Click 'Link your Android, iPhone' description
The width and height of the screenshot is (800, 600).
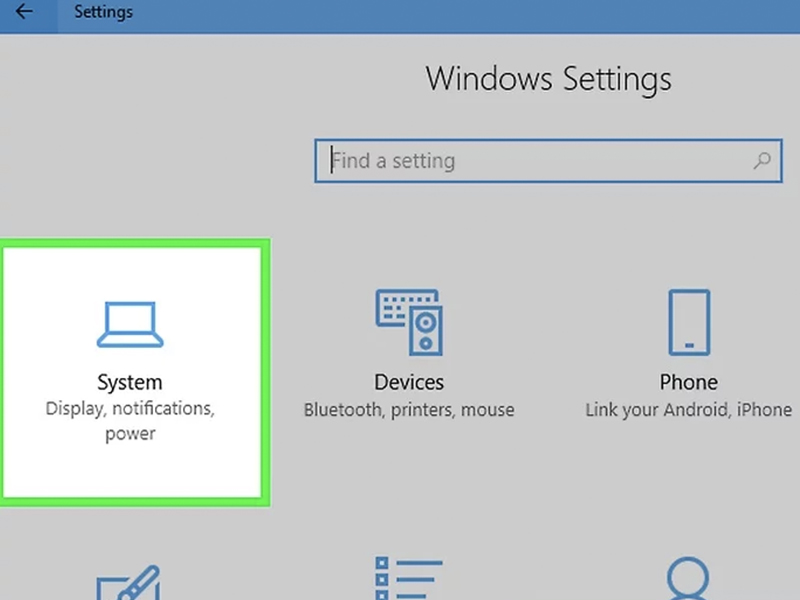[689, 410]
